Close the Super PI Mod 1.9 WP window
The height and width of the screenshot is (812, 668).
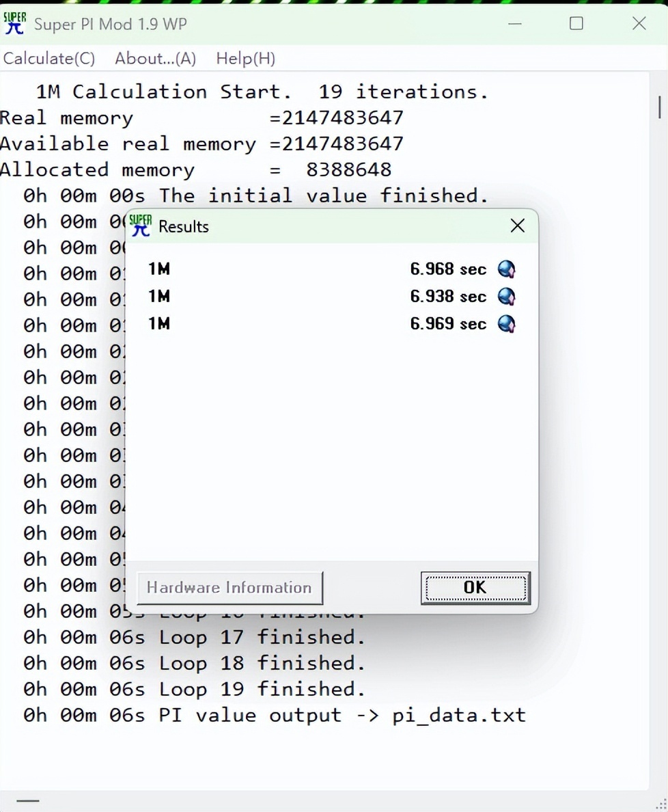tap(639, 23)
